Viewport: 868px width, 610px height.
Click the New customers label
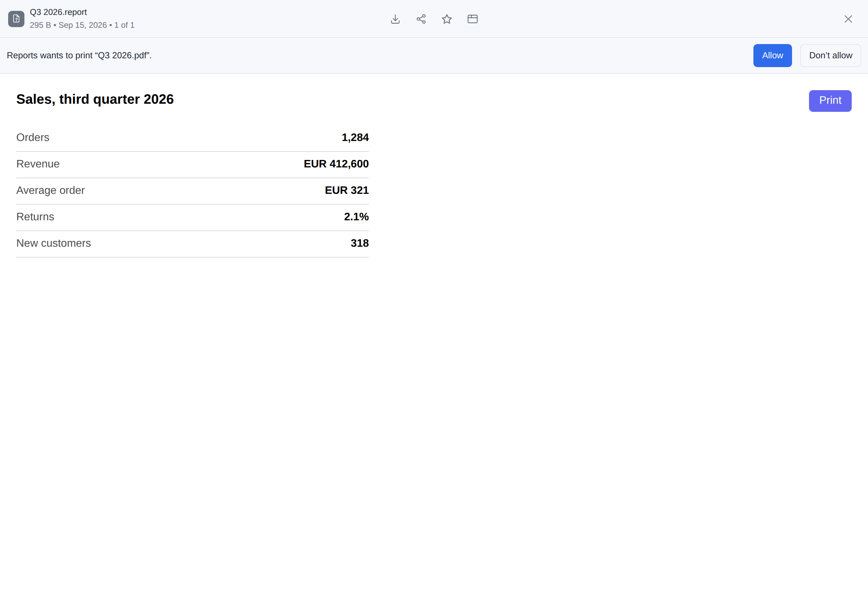coord(53,243)
